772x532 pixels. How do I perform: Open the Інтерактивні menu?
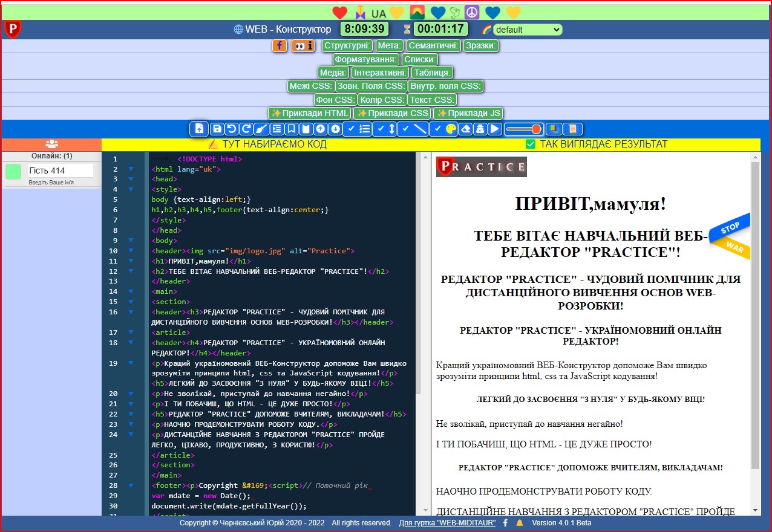click(x=381, y=73)
